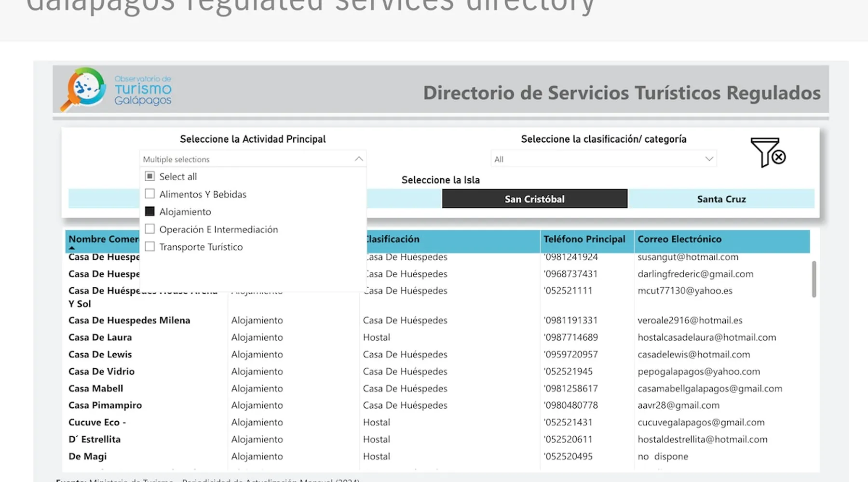868x482 pixels.
Task: Click the casadelewis@hotmail.com email cell
Action: point(693,354)
